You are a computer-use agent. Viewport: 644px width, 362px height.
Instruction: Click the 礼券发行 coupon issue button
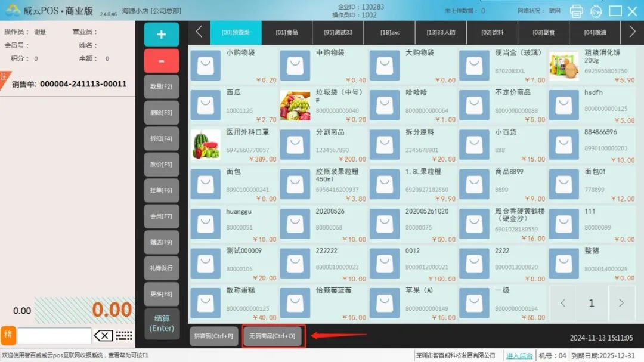tap(162, 268)
